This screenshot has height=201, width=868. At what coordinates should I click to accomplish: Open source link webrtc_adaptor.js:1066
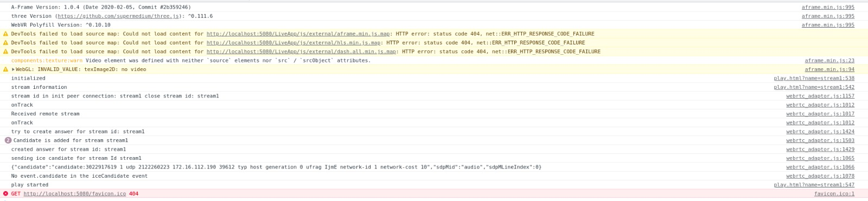tap(820, 167)
